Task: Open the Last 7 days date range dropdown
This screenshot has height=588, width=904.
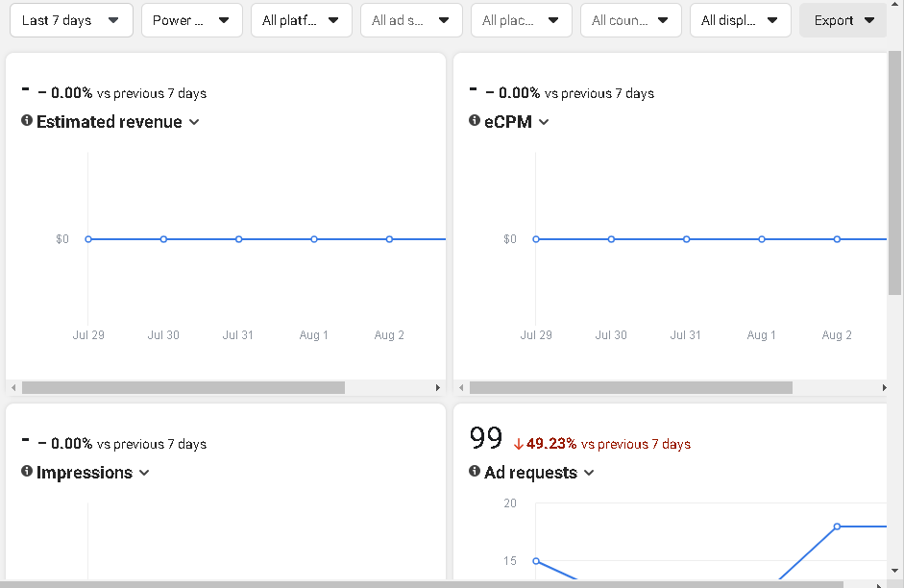Action: coord(71,20)
